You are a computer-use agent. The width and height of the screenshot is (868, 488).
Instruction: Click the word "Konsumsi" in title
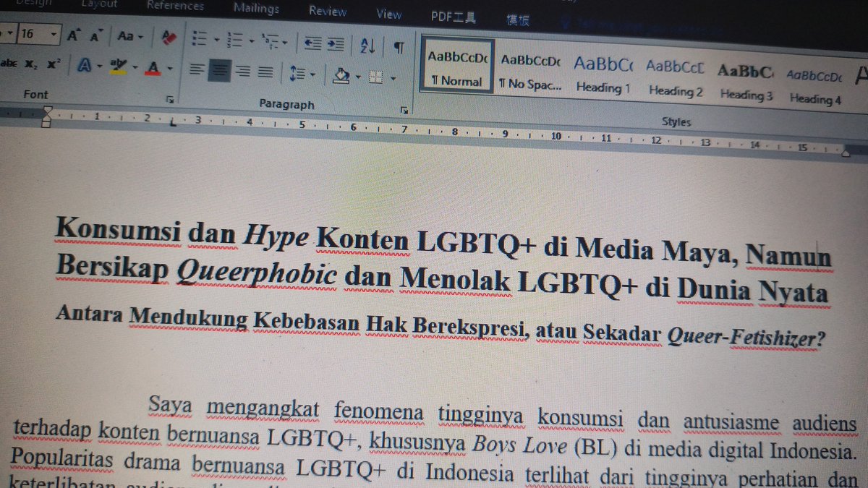[x=119, y=231]
